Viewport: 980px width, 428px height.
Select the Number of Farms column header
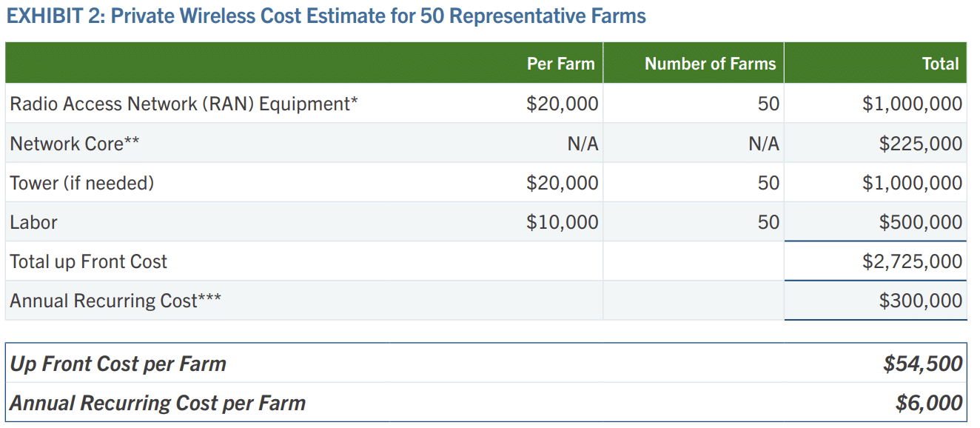point(710,64)
